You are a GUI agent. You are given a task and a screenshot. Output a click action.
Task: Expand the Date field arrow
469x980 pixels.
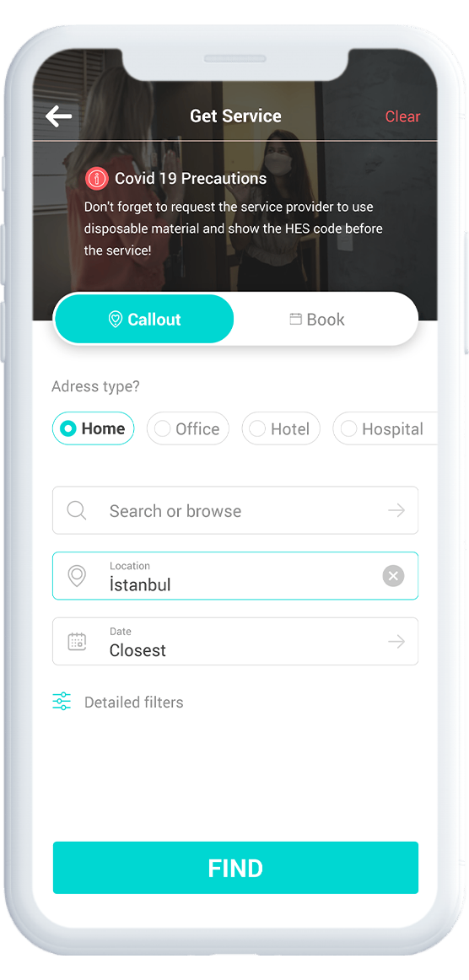(x=396, y=641)
